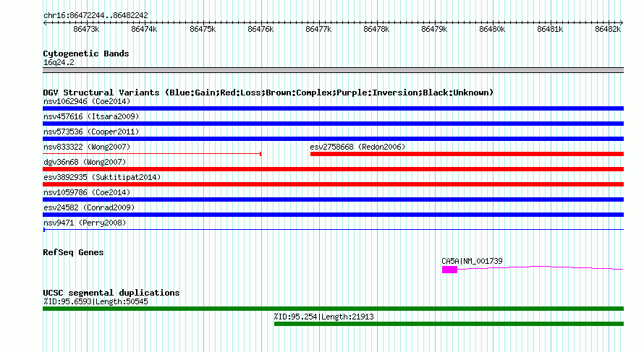Click the nsv1062946 (Coe2014) blue gain bar
644x352 pixels.
click(333, 108)
